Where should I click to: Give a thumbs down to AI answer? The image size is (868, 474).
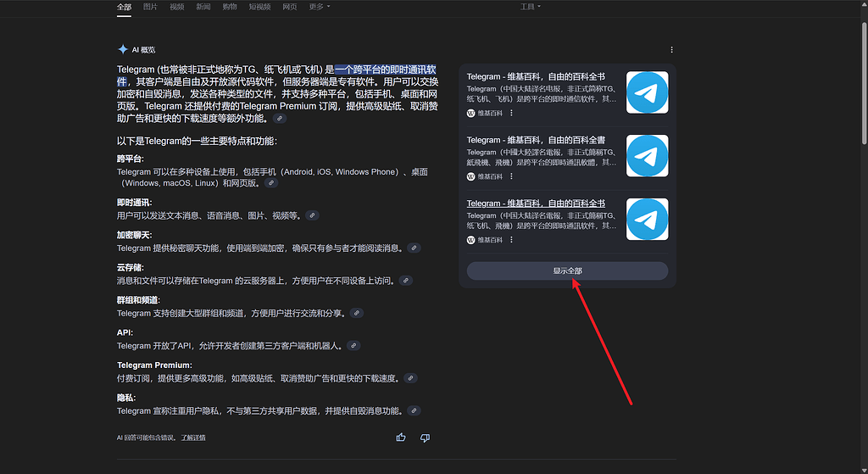click(425, 438)
